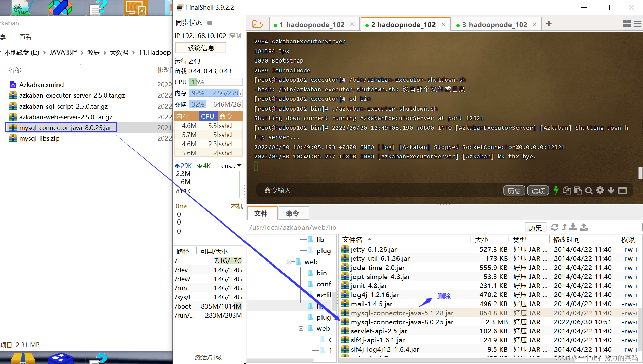Open terminal search with the magnifier icon
This screenshot has width=643, height=364.
click(589, 190)
